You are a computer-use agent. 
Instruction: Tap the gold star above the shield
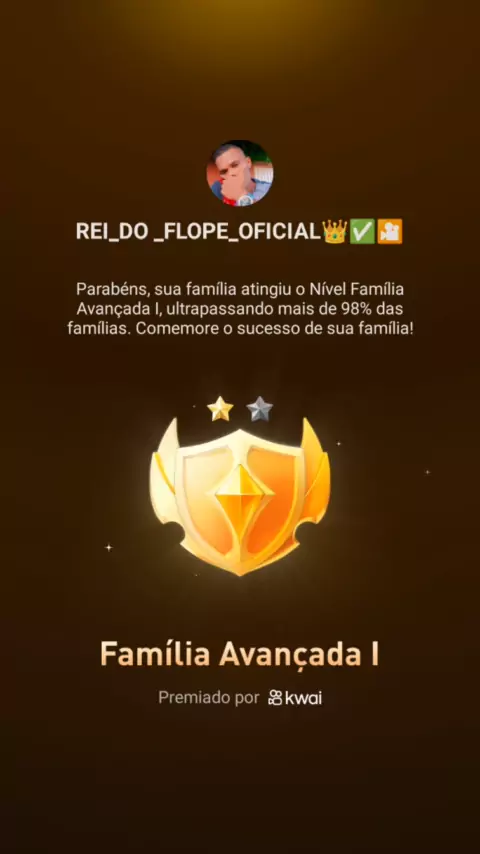[x=220, y=409]
